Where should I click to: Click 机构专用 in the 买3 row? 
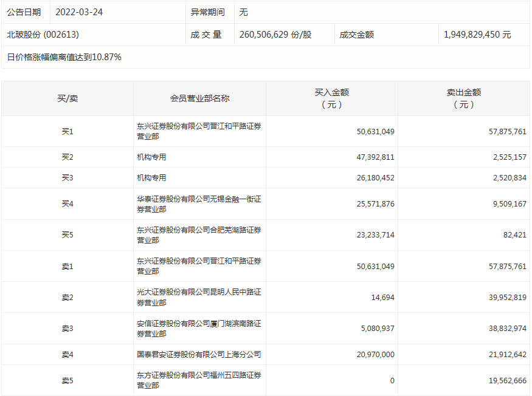(151, 178)
